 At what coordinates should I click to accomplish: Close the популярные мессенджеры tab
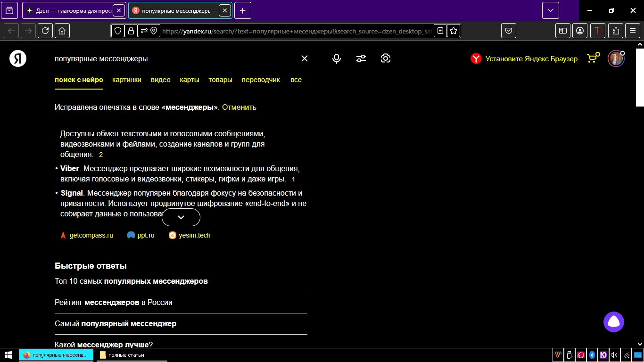coord(225,10)
